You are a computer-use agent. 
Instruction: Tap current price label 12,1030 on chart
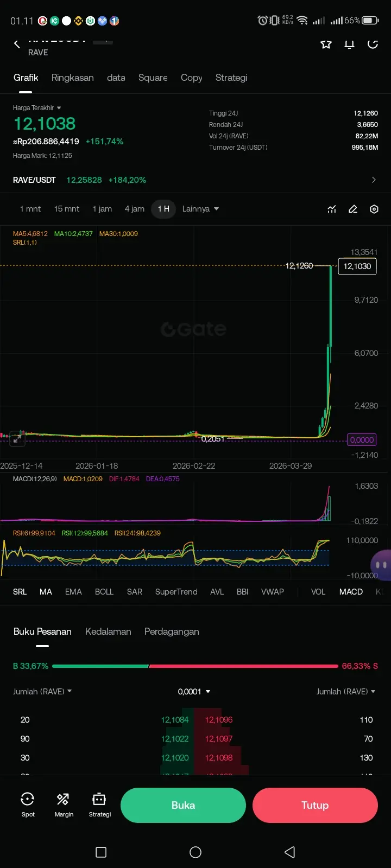(357, 266)
